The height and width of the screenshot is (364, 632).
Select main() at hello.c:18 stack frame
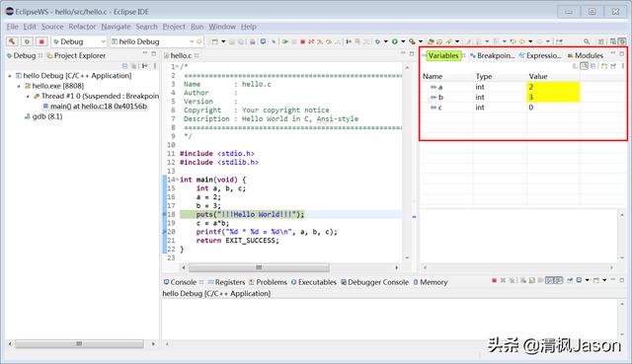(95, 107)
